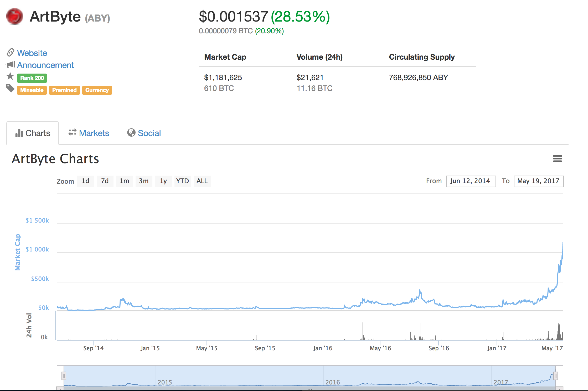Click the tallest volume bar near May '16
Image resolution: width=588 pixels, height=391 pixels.
click(363, 331)
